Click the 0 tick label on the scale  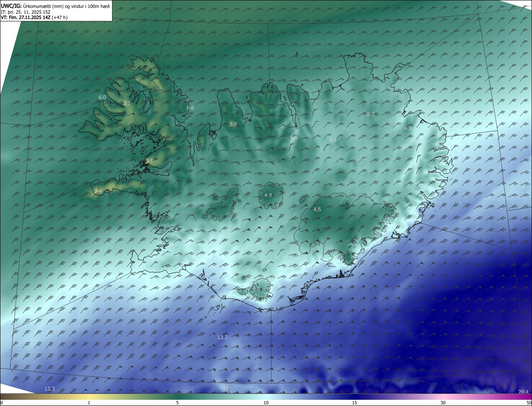[x=2, y=403]
